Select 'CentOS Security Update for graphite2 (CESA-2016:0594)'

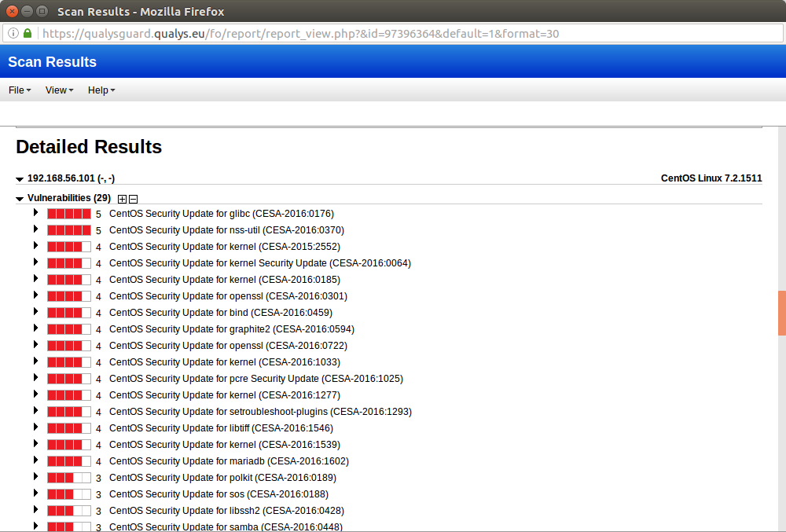232,329
